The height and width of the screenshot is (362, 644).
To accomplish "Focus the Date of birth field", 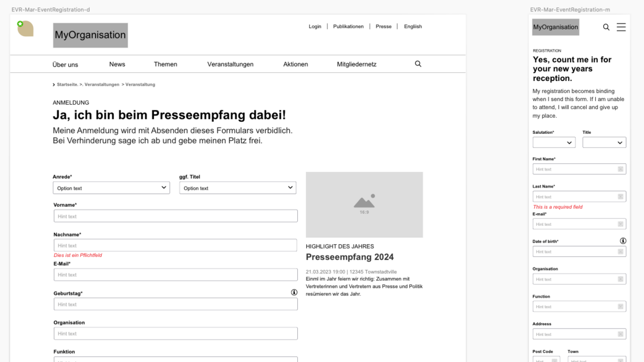I will coord(579,252).
